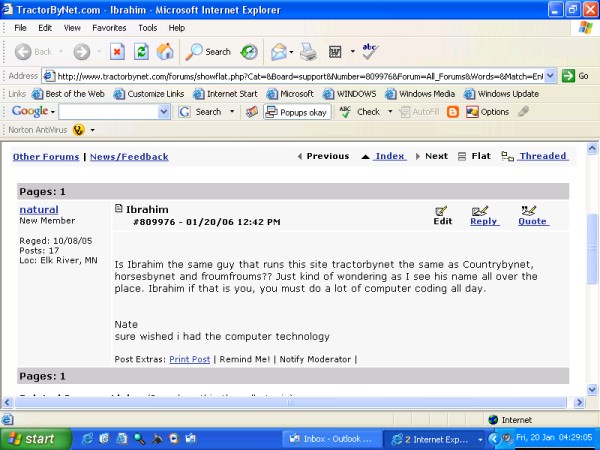The image size is (600, 450).
Task: Open the Favorites menu
Action: tap(109, 28)
